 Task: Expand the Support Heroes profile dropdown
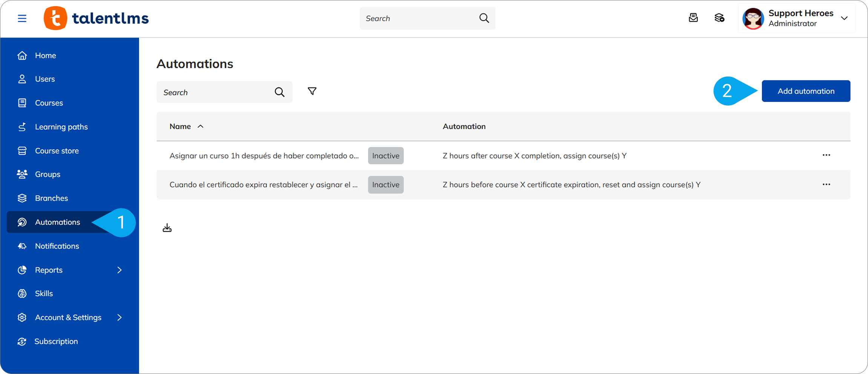[844, 18]
